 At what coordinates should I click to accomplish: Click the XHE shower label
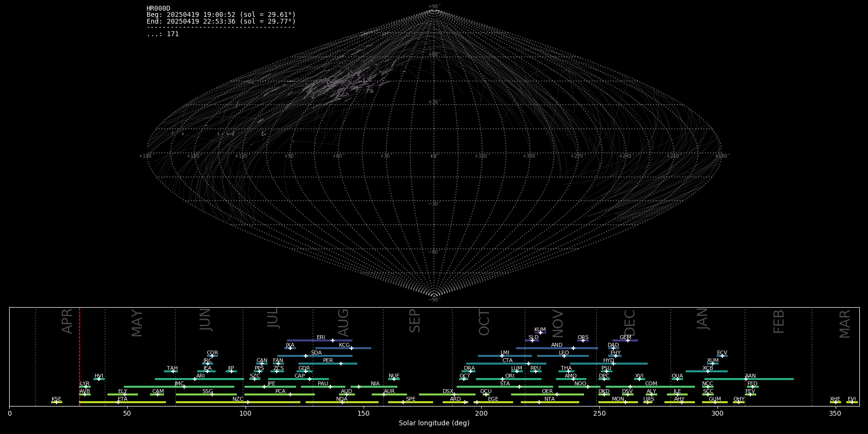[x=835, y=399]
